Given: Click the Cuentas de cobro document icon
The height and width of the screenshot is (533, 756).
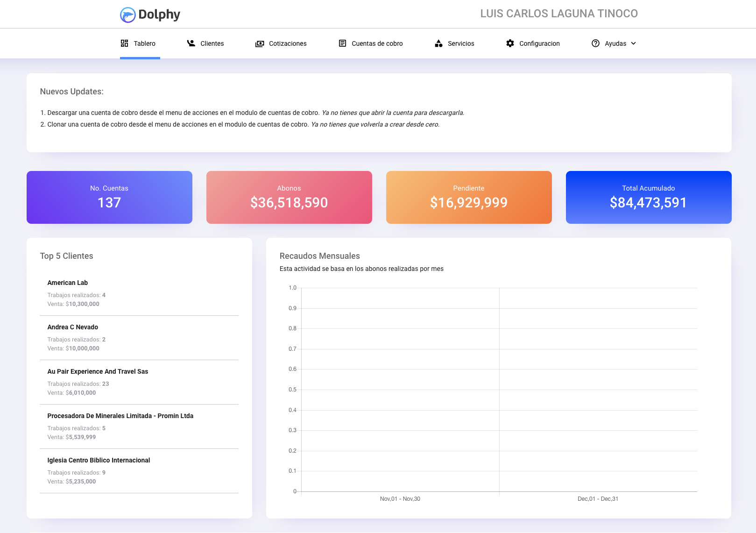Looking at the screenshot, I should (341, 43).
